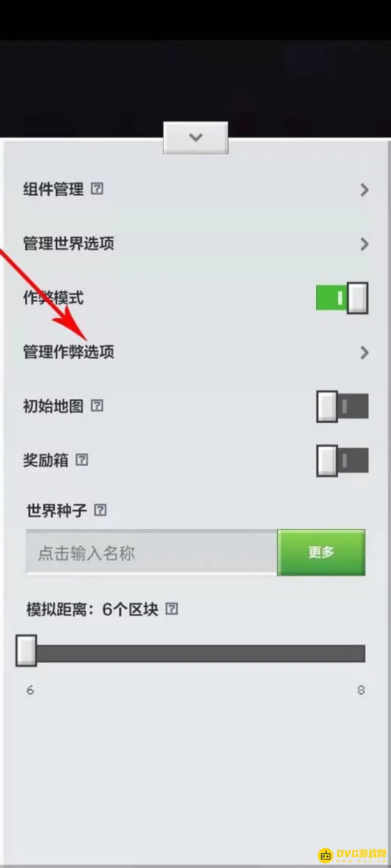Click the 作弊模式 label
The width and height of the screenshot is (391, 868).
(x=53, y=297)
